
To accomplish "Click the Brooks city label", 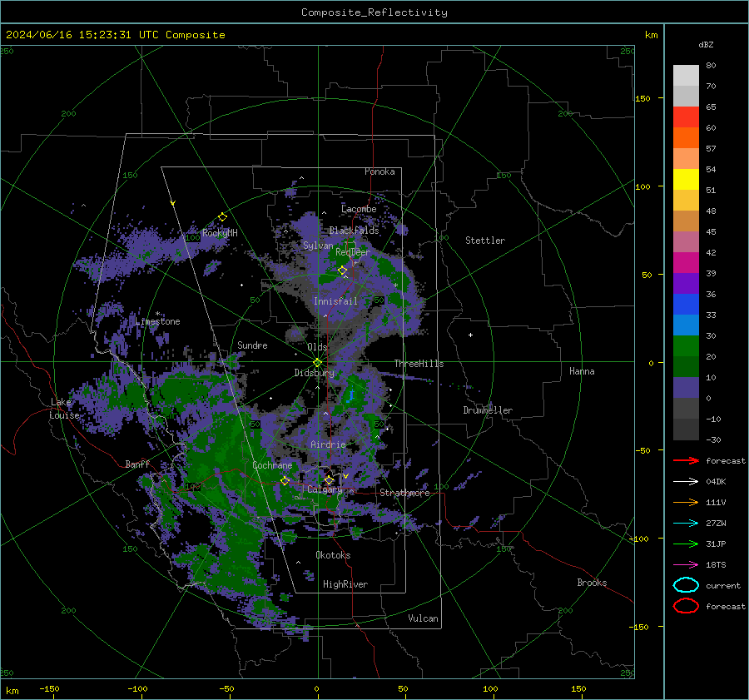I will pyautogui.click(x=592, y=583).
